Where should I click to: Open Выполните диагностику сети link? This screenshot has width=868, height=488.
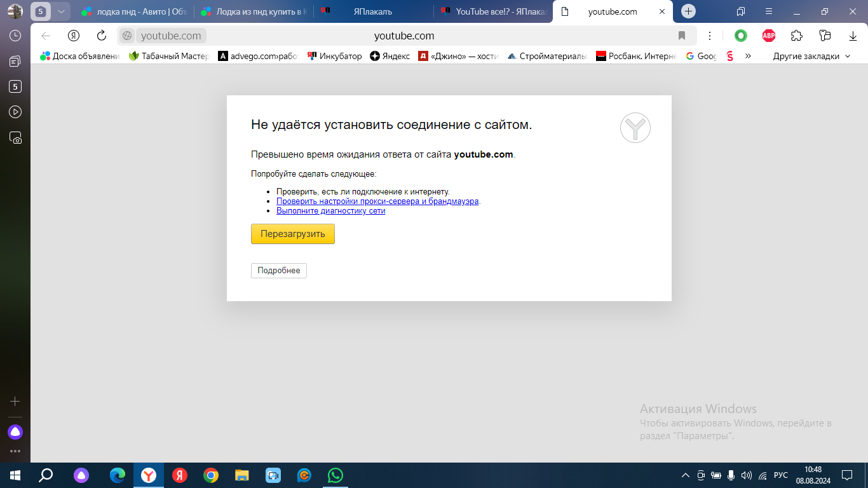tap(330, 211)
